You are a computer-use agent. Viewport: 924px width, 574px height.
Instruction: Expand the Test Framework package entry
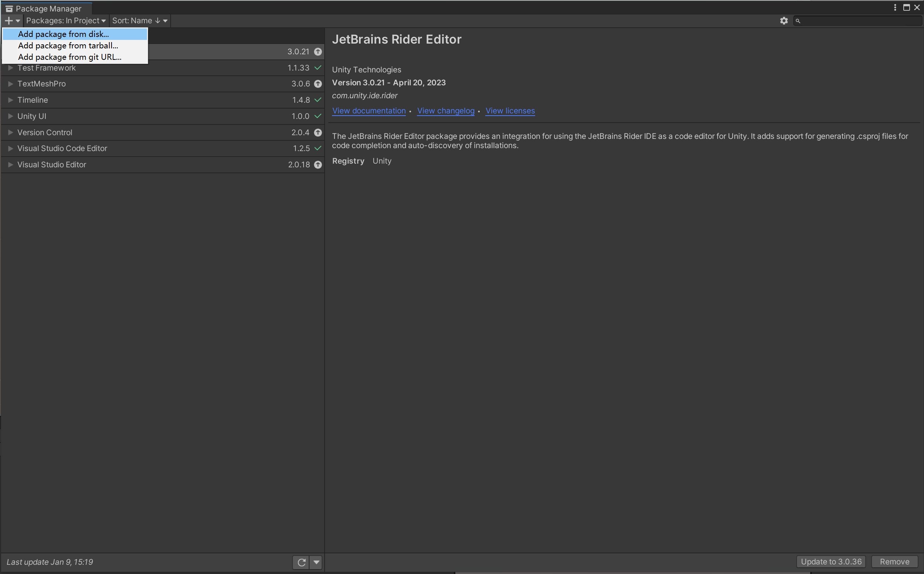[x=11, y=68]
